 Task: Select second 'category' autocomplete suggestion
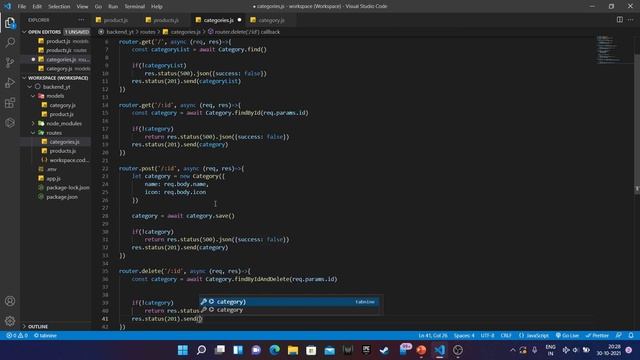[289, 310]
